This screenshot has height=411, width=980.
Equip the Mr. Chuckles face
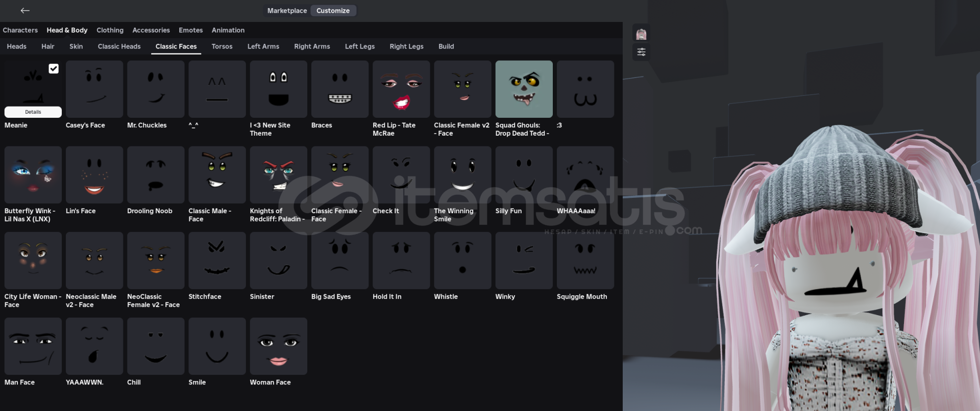(156, 89)
